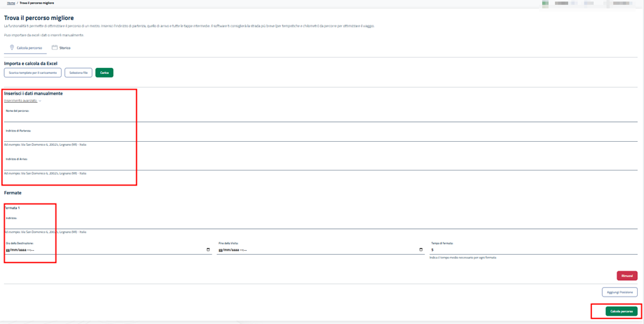
Task: Click the Fermata 1 Indirizzo field
Action: point(321,225)
